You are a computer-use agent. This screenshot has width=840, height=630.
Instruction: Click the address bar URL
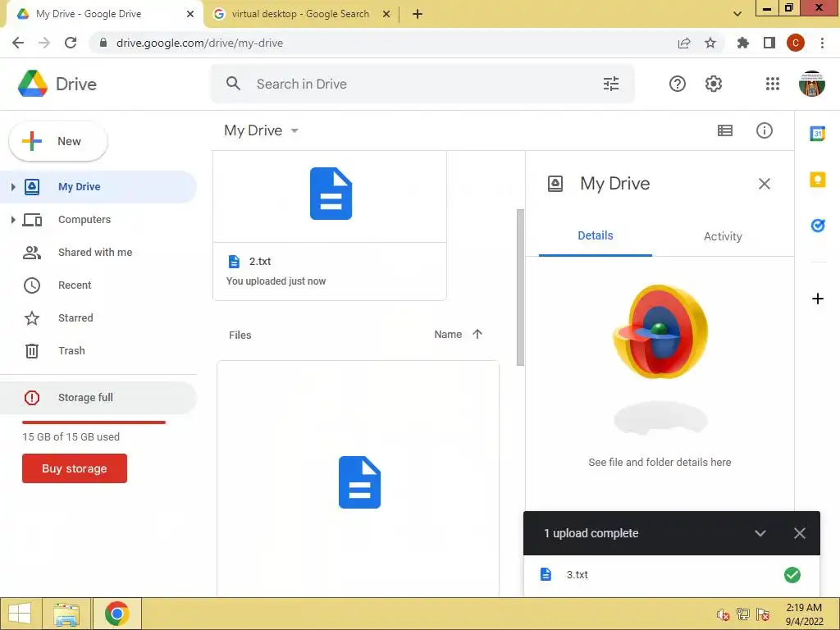point(199,43)
